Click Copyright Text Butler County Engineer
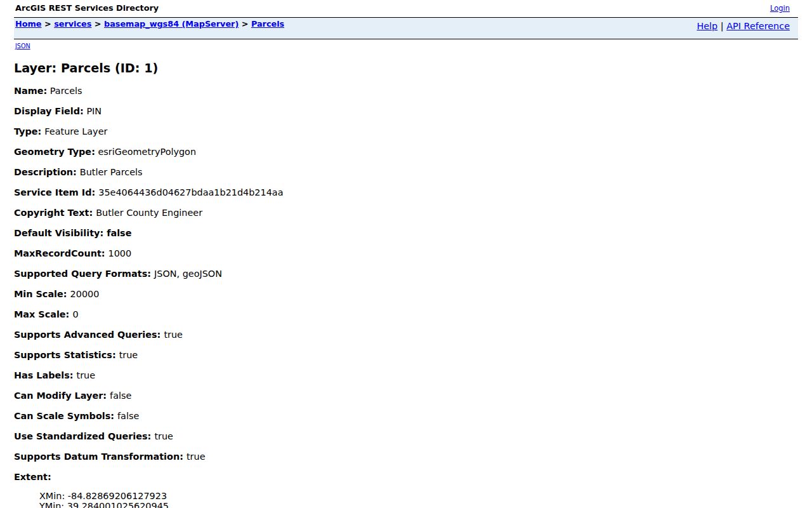Image resolution: width=812 pixels, height=508 pixels. tap(149, 213)
